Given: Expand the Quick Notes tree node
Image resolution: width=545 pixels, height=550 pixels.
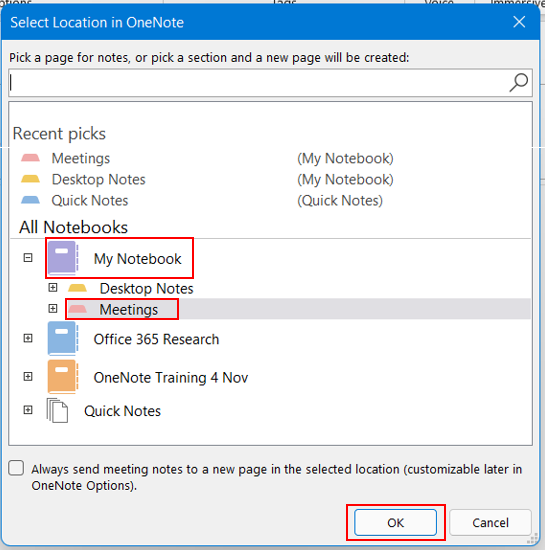Looking at the screenshot, I should tap(28, 410).
